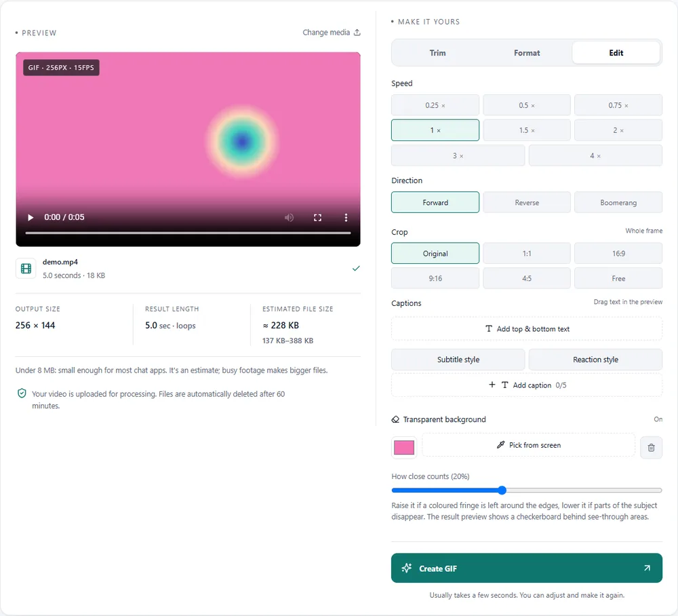Viewport: 678px width, 616px height.
Task: Toggle Transparent background On switch
Action: point(658,419)
